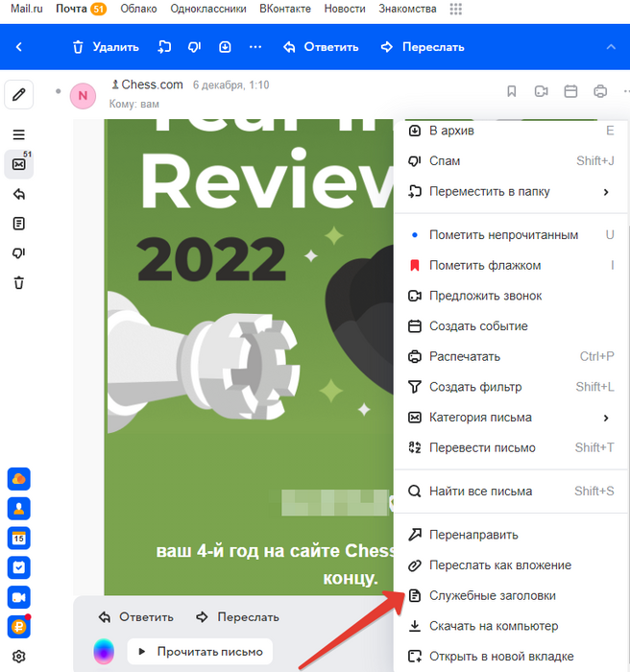Select Спам in the context menu

click(511, 160)
